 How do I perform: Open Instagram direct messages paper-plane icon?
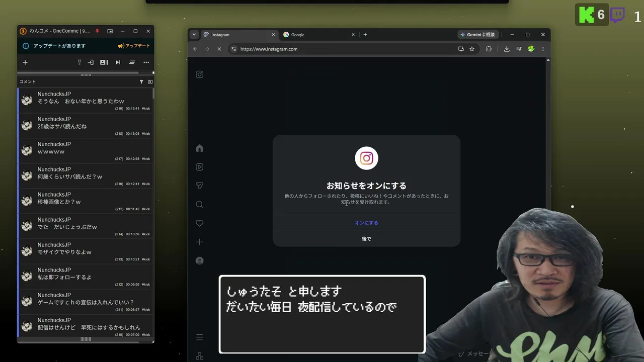coord(200,186)
